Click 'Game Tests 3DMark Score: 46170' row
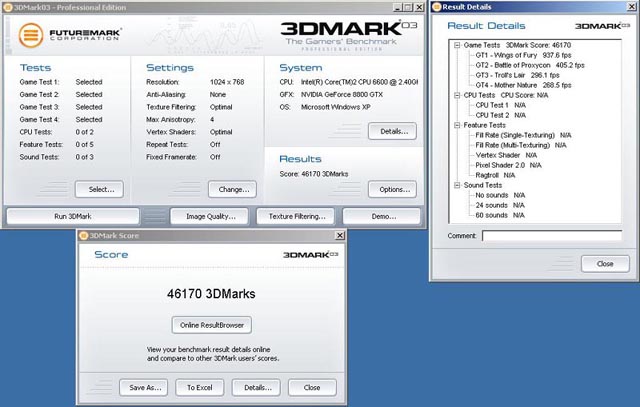This screenshot has height=407, width=640. (x=517, y=45)
